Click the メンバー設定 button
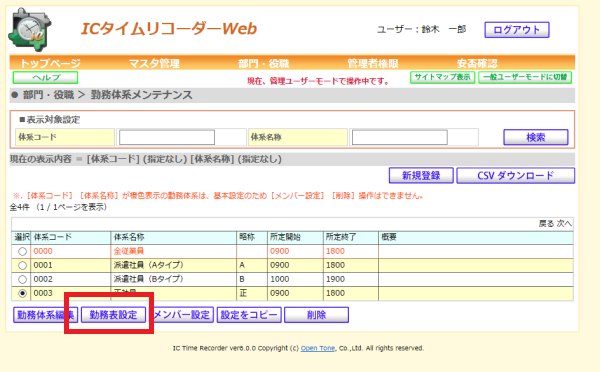Screen dimensions: 600x372 (x=181, y=315)
